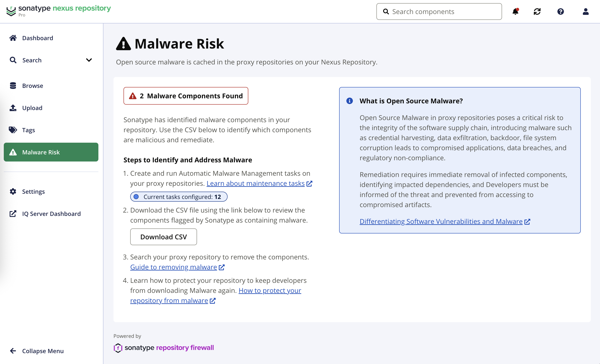Click the Search magnifier icon in sidebar
Viewport: 600px width, 364px height.
click(13, 60)
